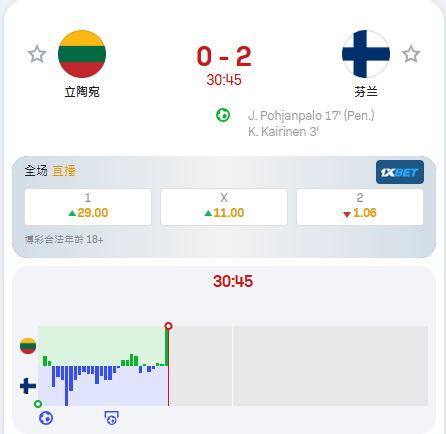Click the small Lithuania flag beside the momentum chart

point(28,346)
